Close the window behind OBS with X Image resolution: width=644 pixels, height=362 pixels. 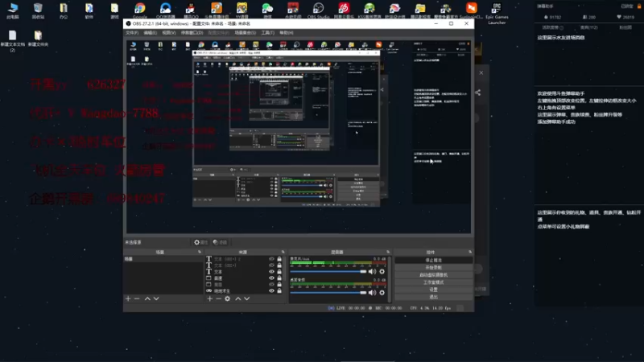(481, 72)
